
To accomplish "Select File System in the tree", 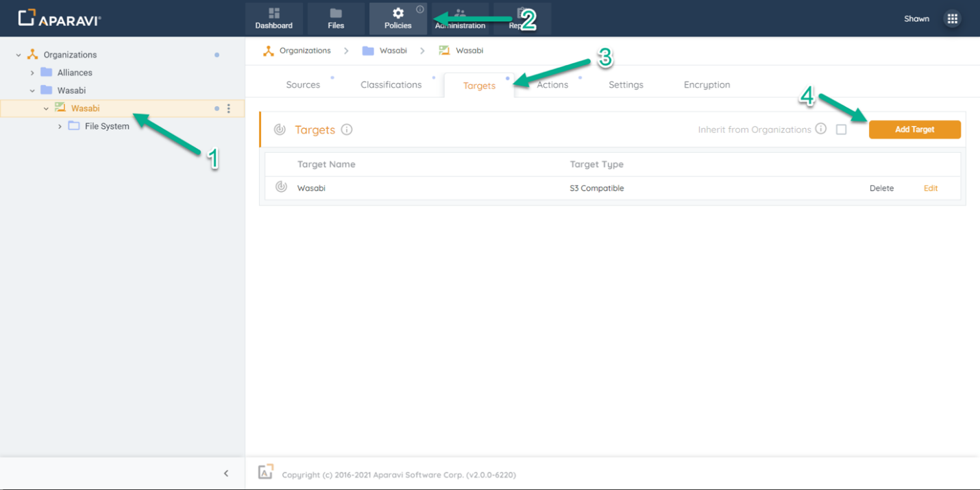I will pyautogui.click(x=107, y=126).
